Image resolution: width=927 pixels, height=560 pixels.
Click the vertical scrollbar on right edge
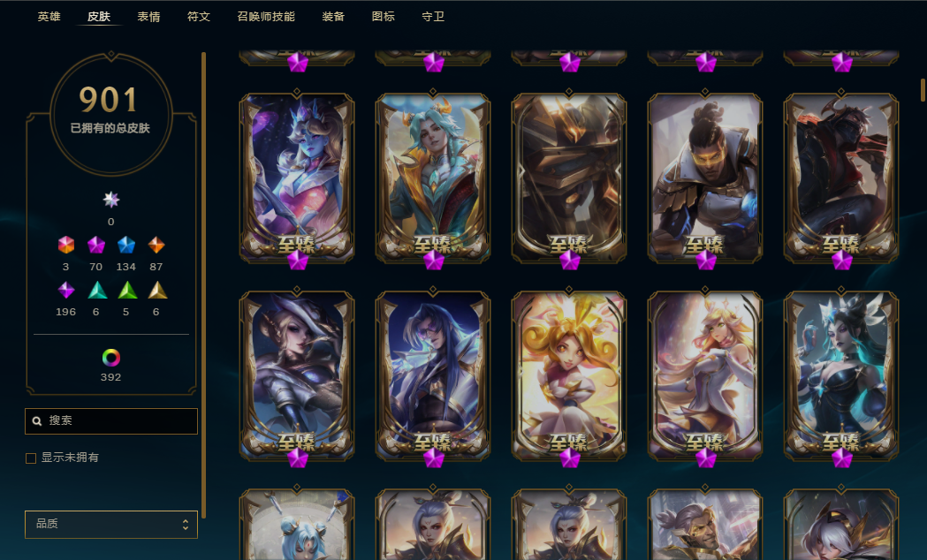coord(923,90)
